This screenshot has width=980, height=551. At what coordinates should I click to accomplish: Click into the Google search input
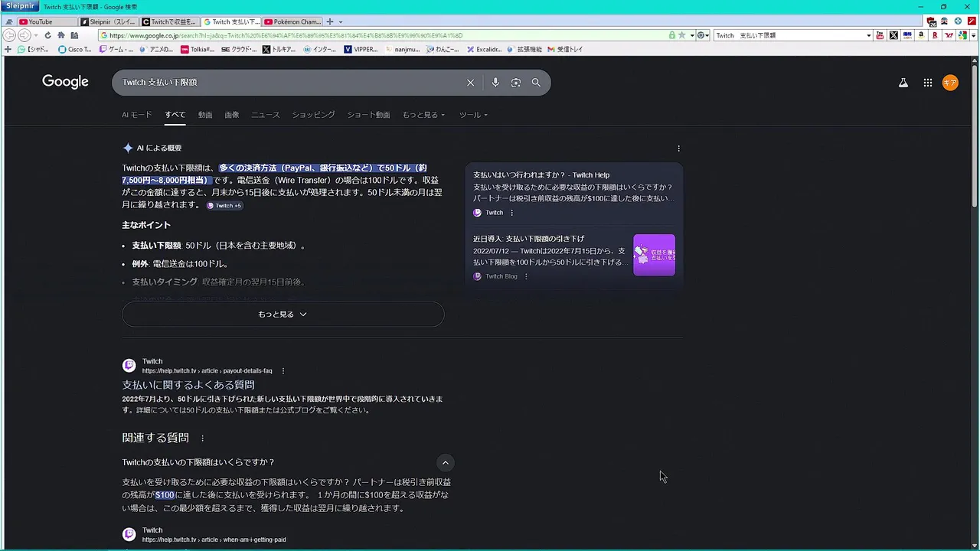pos(291,83)
